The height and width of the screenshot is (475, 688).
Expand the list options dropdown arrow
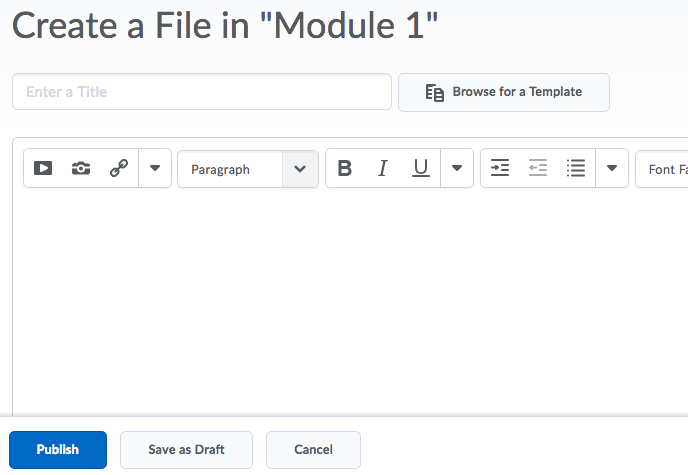tap(611, 169)
